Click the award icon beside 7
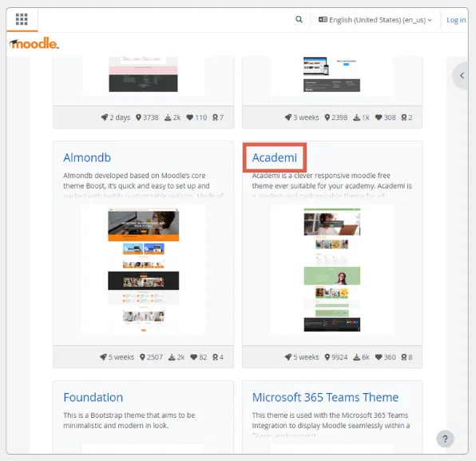The height and width of the screenshot is (461, 476). 215,117
